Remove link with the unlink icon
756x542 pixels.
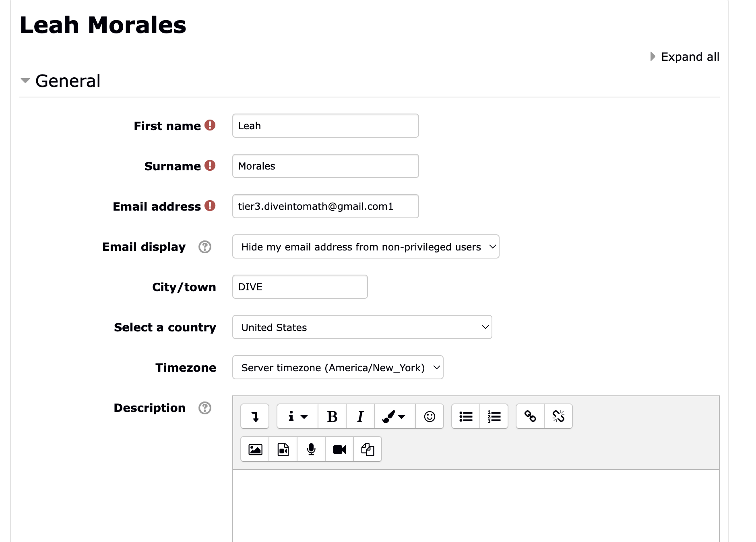pyautogui.click(x=558, y=416)
